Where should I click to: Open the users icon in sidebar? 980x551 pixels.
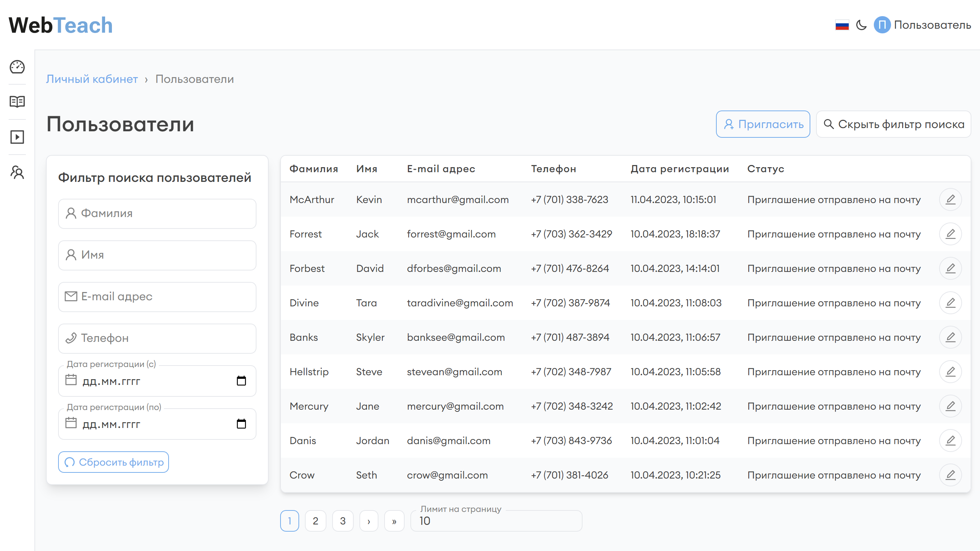(x=17, y=173)
